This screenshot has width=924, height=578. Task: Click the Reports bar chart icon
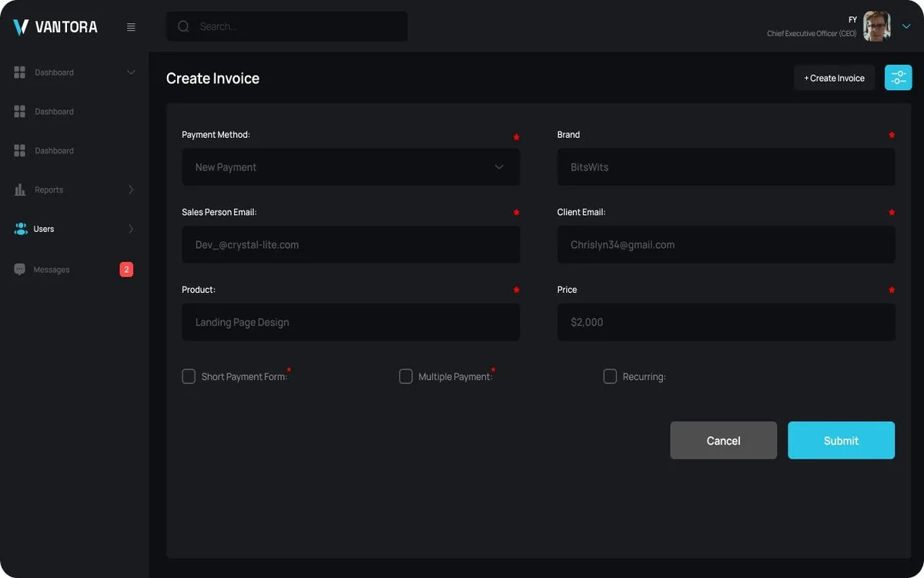(20, 190)
